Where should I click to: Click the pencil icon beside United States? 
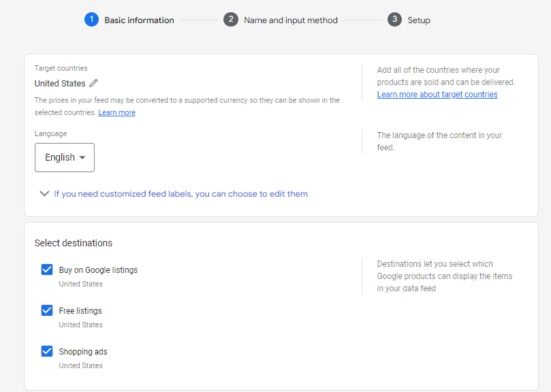point(94,83)
